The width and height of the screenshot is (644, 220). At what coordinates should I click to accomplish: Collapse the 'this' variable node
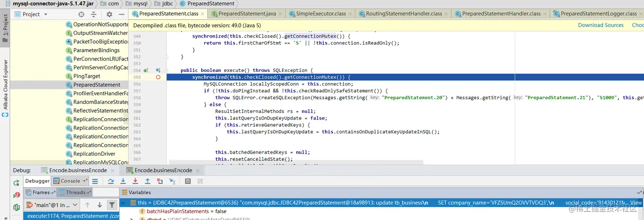[x=124, y=203]
